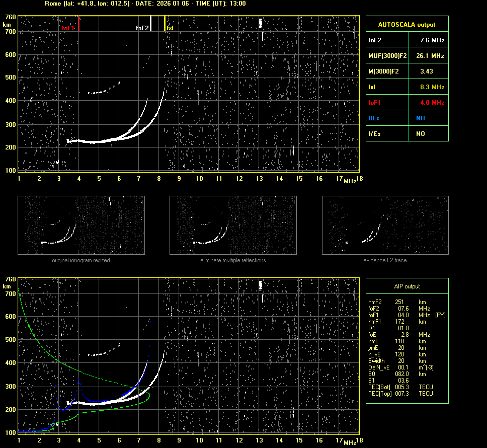Click the [PY] tag beside foF1

440,315
